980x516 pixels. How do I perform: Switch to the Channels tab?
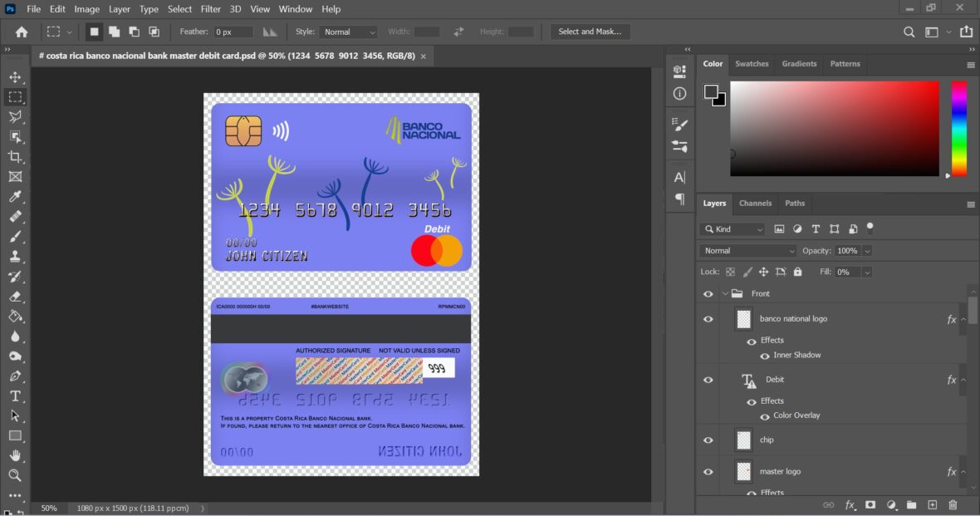[x=755, y=203]
